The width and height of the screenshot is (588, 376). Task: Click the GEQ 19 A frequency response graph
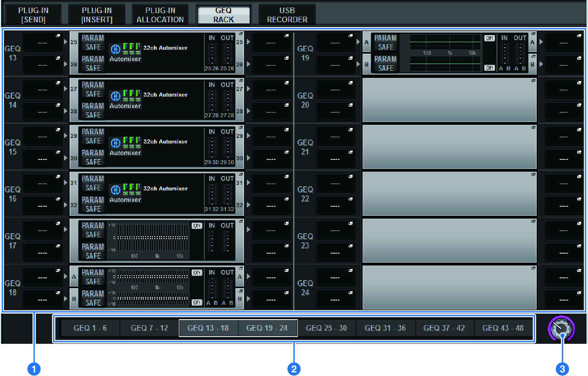[x=445, y=42]
